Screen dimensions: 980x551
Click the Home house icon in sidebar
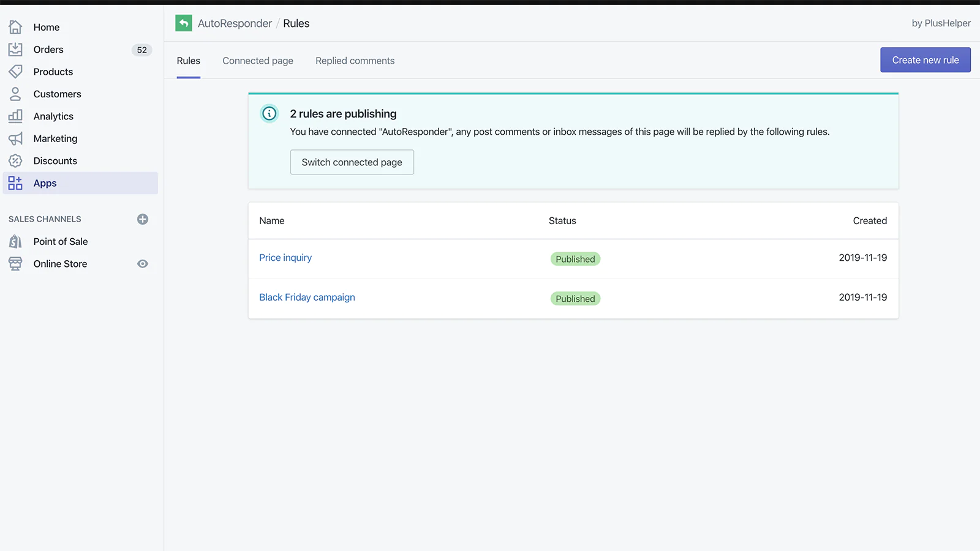click(x=15, y=27)
